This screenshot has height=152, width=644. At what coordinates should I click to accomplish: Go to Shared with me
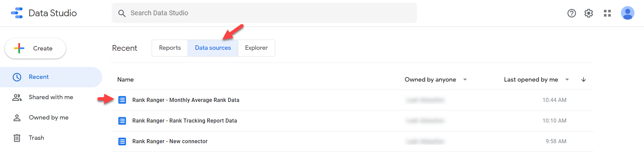click(51, 97)
